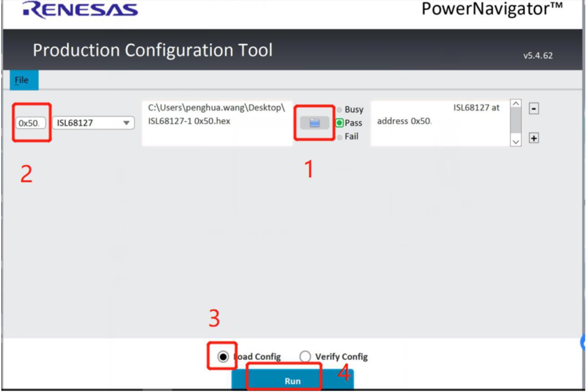Screen dimensions: 587x392
Task: Select the Load Config radio button
Action: coord(223,357)
